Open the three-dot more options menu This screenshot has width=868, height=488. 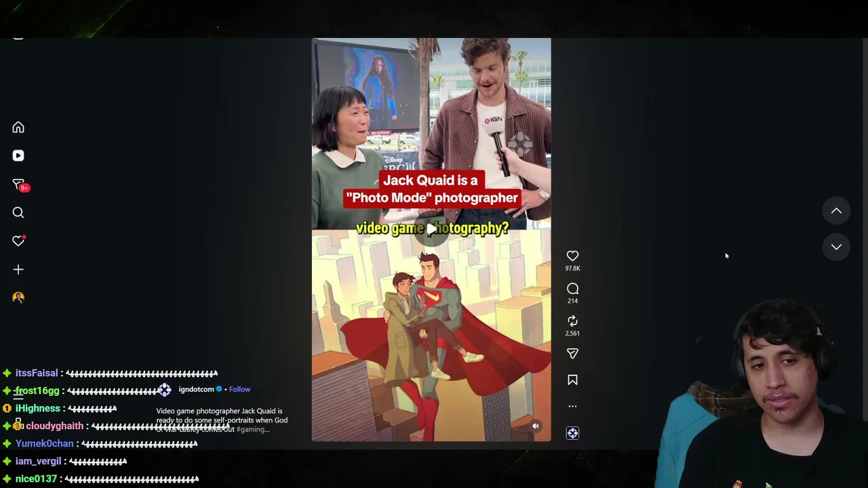click(572, 407)
